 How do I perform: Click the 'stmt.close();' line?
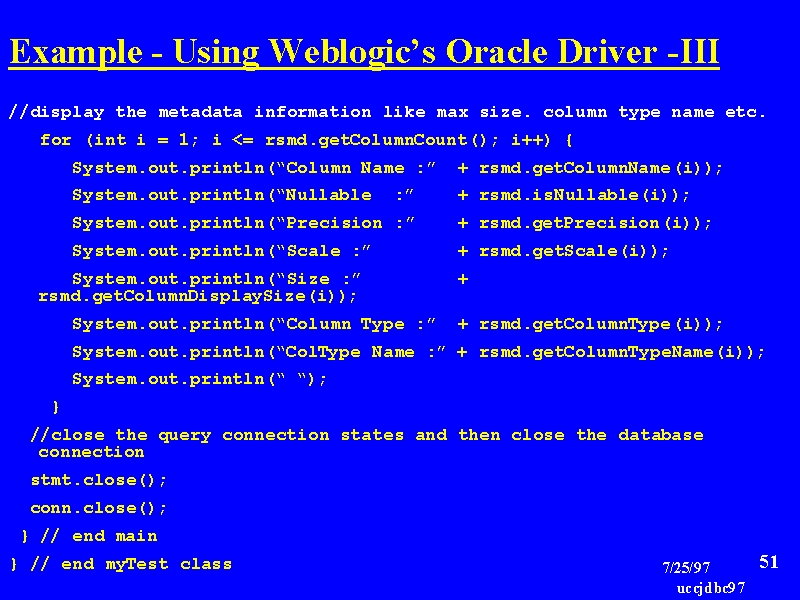98,481
